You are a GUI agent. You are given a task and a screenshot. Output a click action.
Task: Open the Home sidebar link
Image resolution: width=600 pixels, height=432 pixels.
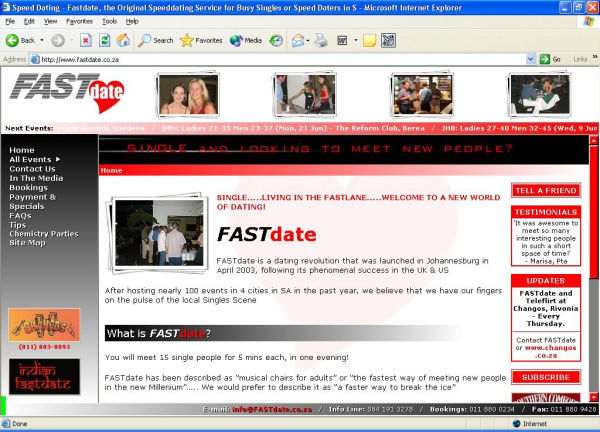coord(22,150)
